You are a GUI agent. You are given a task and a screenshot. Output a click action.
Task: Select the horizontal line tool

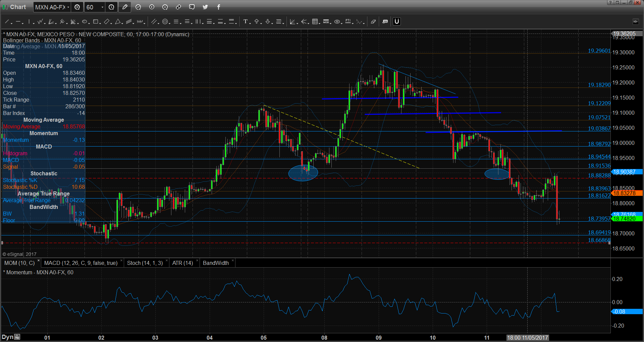pos(18,22)
